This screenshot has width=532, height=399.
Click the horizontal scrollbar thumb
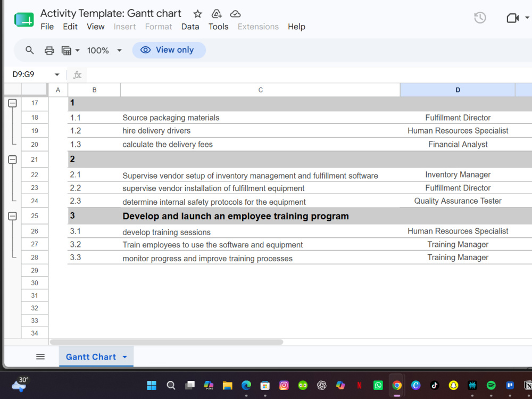tap(166, 342)
